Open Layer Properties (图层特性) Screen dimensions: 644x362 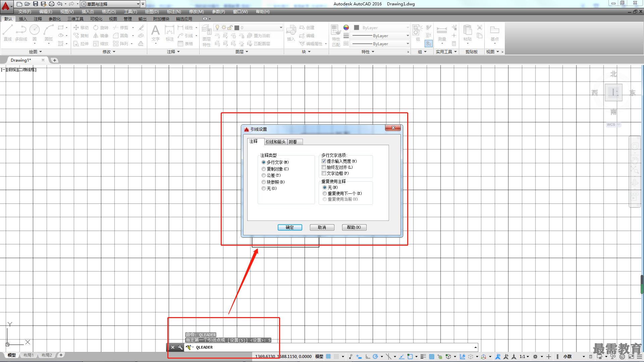click(207, 36)
